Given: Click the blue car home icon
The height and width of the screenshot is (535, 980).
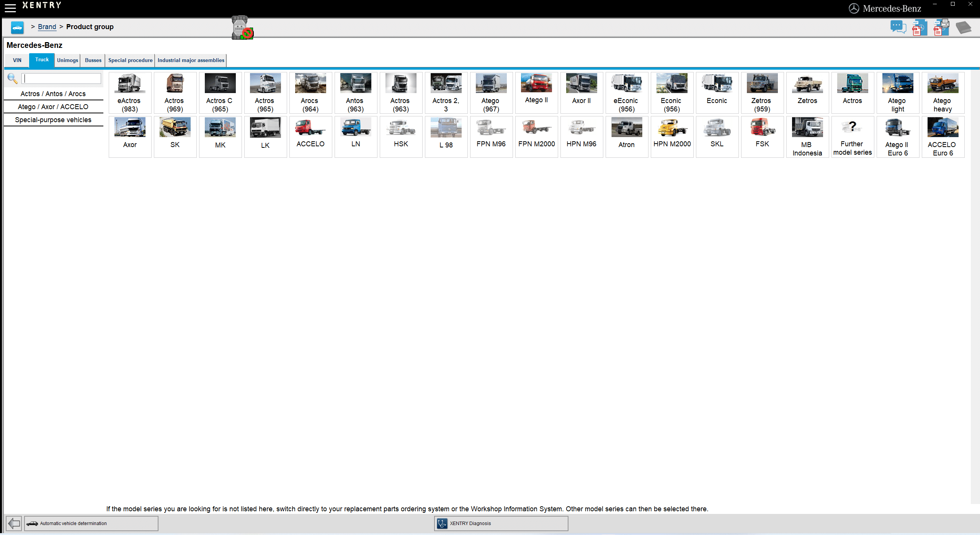Looking at the screenshot, I should pos(17,27).
